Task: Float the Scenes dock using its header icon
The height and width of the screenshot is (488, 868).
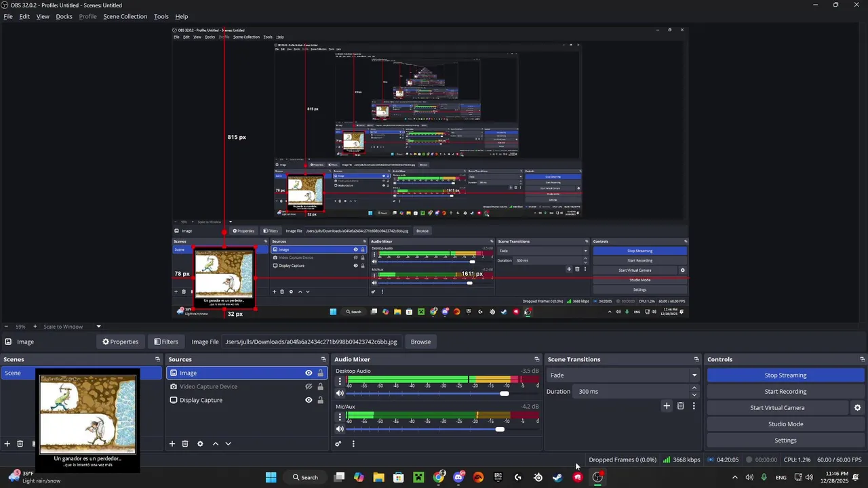Action: click(157, 359)
